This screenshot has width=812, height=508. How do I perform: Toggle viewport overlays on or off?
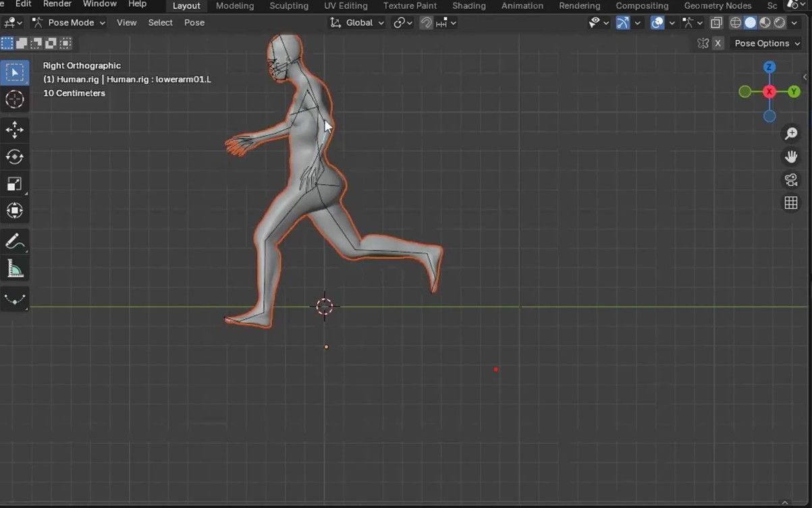tap(657, 23)
